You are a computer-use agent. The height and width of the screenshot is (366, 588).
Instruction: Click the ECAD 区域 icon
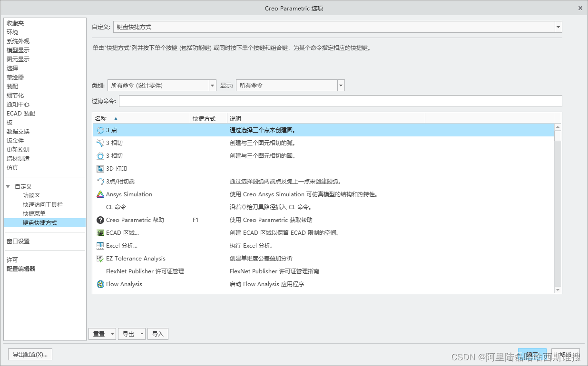click(x=100, y=232)
